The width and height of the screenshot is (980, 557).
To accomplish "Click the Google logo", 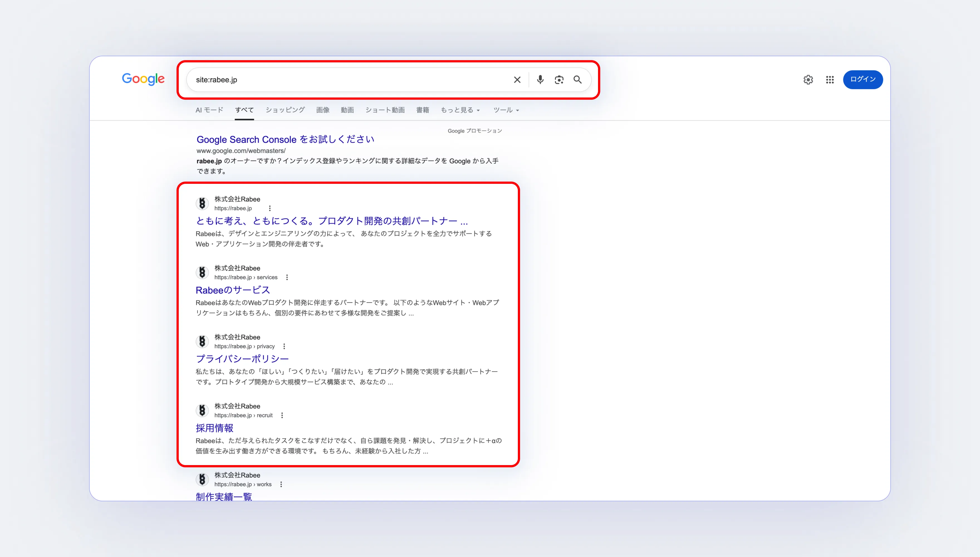I will click(143, 79).
